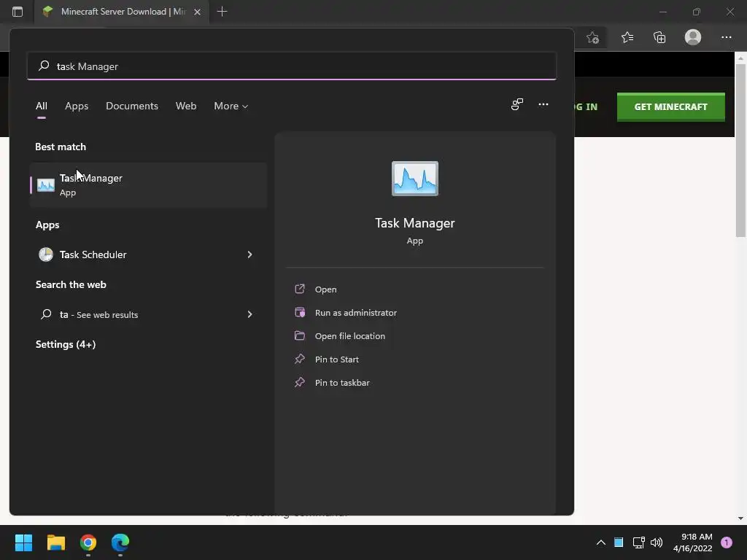Click the Open action icon
The width and height of the screenshot is (747, 560).
(x=300, y=289)
